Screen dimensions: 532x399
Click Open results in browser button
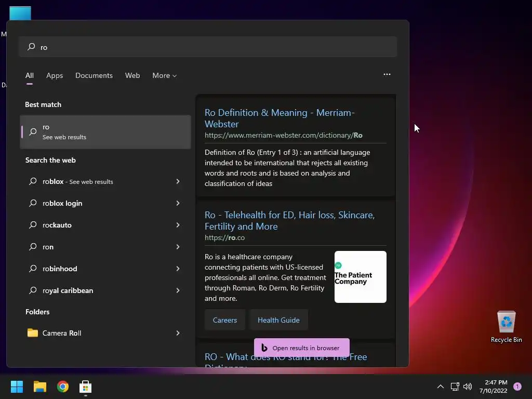click(x=302, y=348)
